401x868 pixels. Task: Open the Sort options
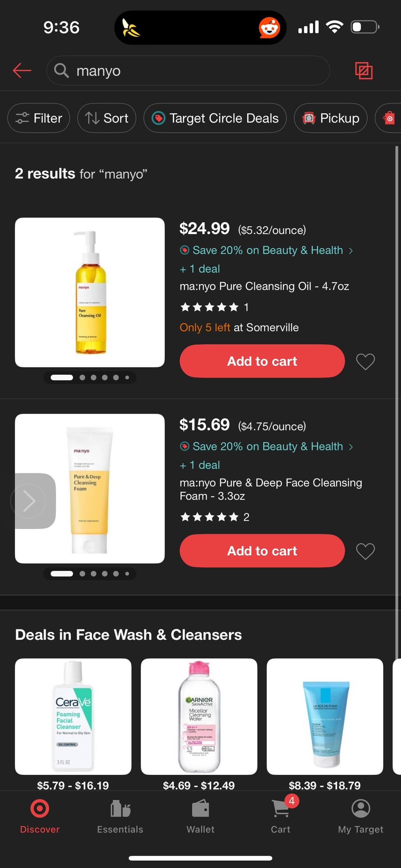[x=107, y=118]
